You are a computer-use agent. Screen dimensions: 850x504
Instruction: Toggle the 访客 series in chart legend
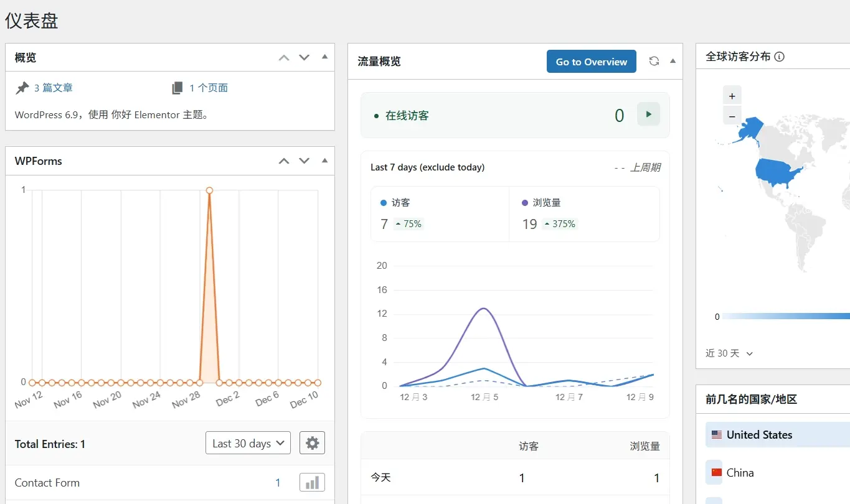[x=395, y=203]
